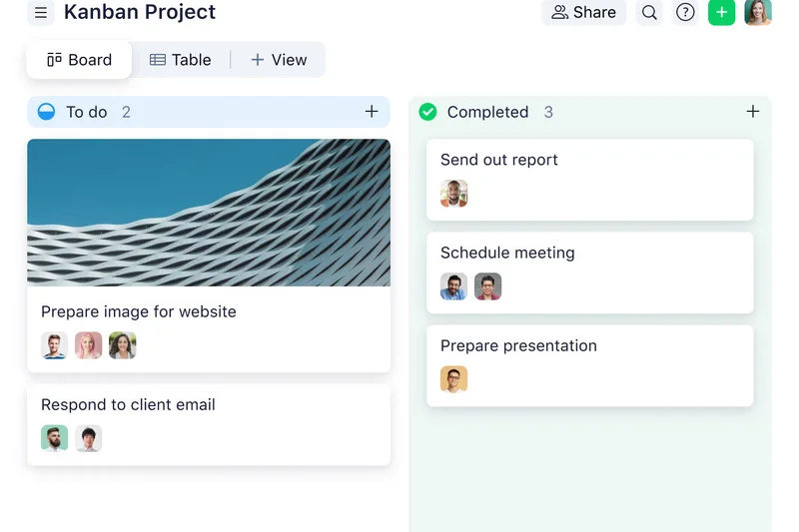Toggle the To do status circle

click(x=46, y=112)
